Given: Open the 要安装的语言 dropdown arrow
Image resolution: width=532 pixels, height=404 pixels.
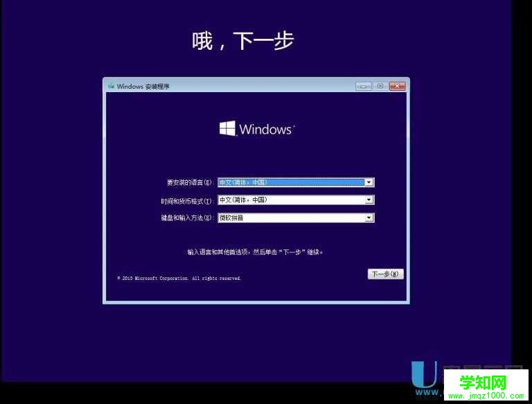Looking at the screenshot, I should (x=369, y=182).
